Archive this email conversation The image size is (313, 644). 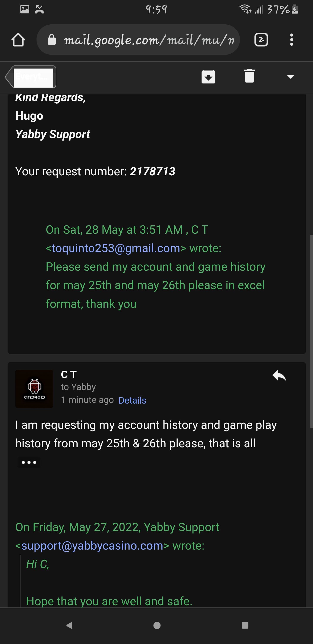208,76
